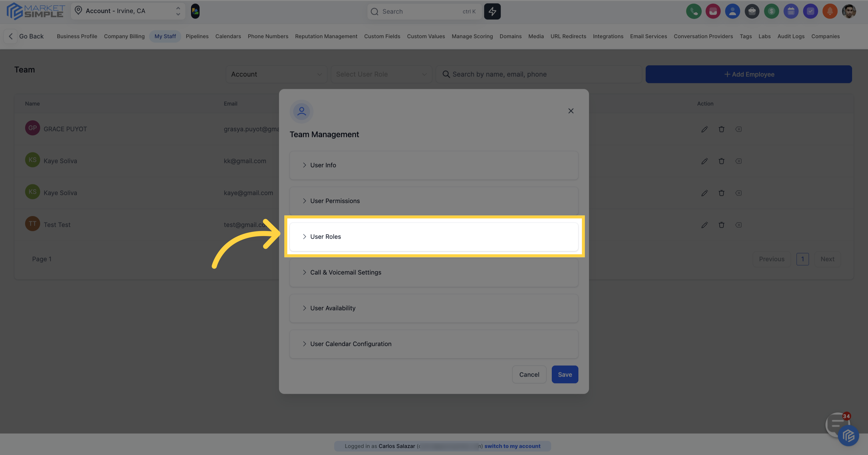The width and height of the screenshot is (868, 455).
Task: Open the Select User Role dropdown
Action: (x=381, y=74)
